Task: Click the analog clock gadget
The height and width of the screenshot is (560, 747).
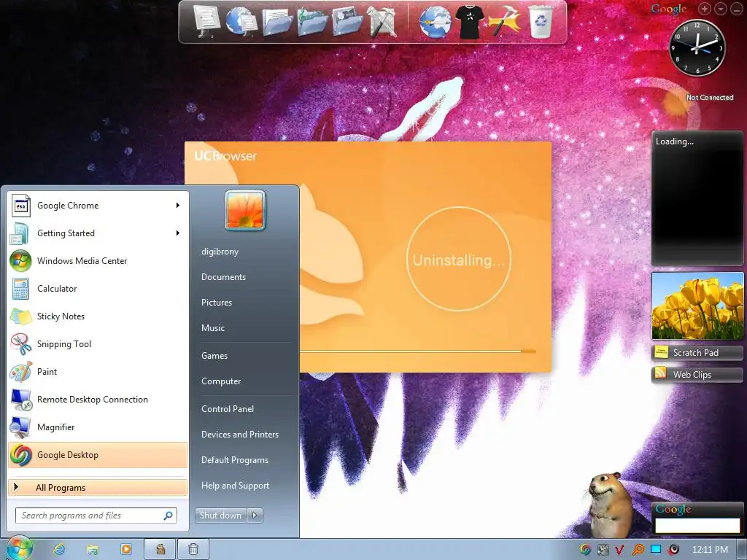Action: point(697,47)
